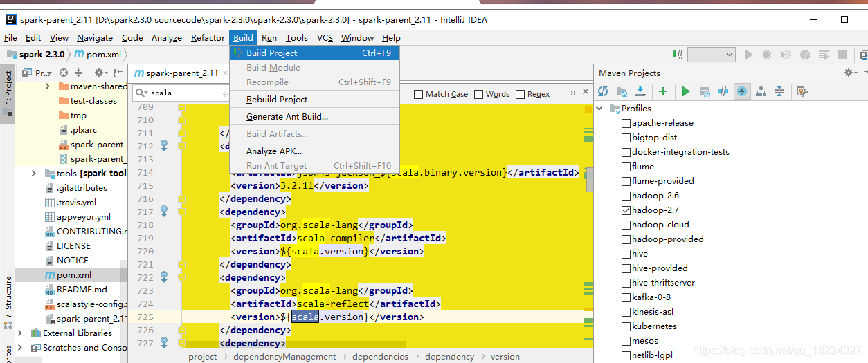Click search magnifier in find bar
The image size is (868, 363).
pyautogui.click(x=141, y=93)
